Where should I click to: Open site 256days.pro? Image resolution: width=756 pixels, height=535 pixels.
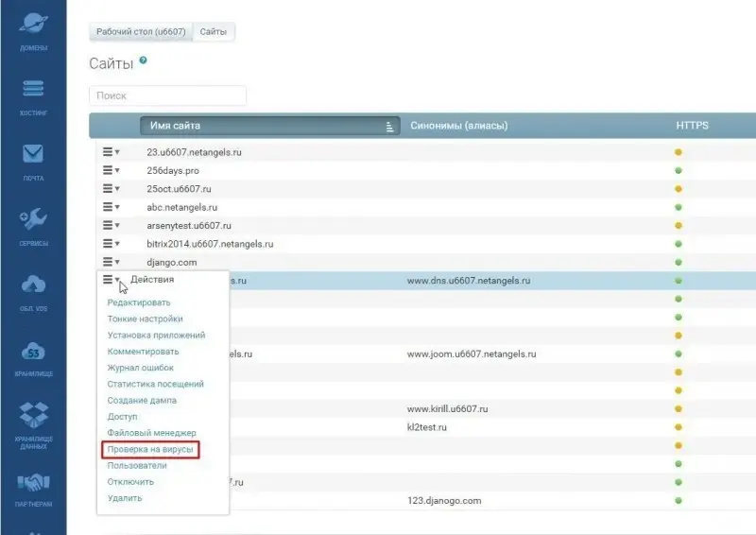[x=173, y=171]
